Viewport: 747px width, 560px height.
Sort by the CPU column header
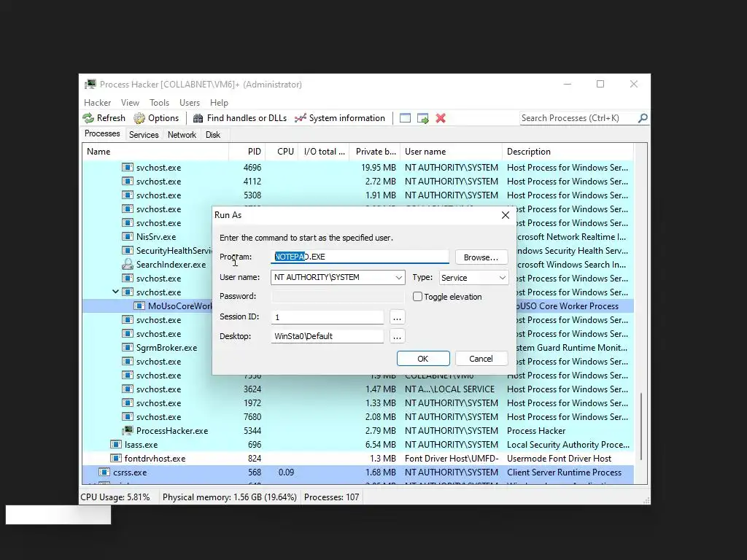point(281,152)
